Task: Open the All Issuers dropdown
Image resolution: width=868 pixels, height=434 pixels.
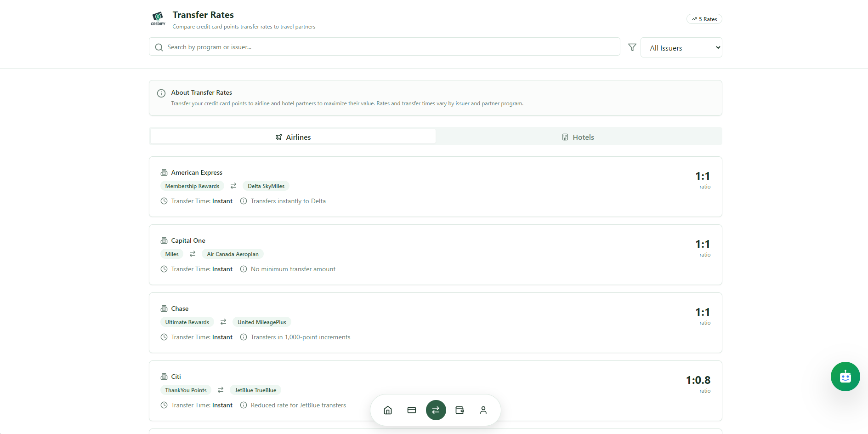Action: (681, 47)
